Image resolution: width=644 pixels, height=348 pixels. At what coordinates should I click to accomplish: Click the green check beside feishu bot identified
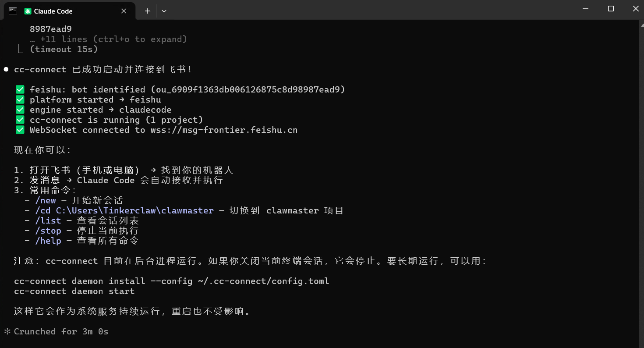(20, 90)
